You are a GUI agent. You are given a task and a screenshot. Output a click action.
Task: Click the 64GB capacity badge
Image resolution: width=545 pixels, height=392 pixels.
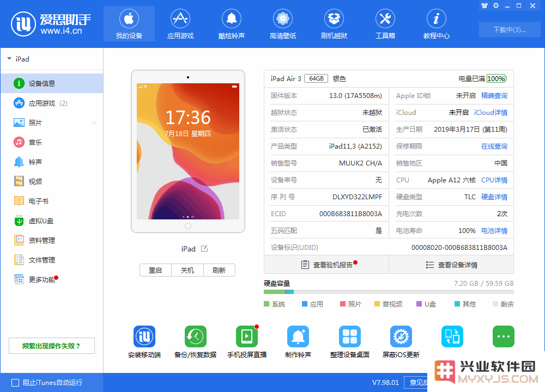[316, 78]
